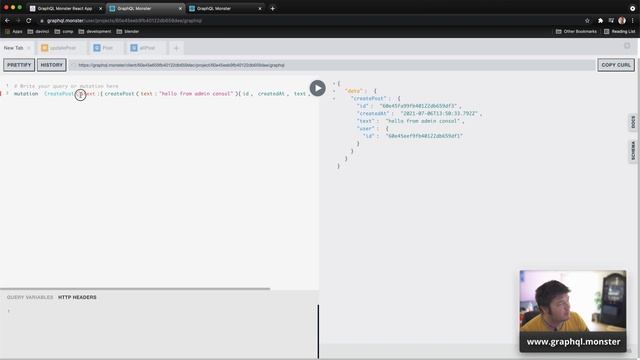Open the davinci bookmarks folder
Viewport: 640px width, 360px height.
38,31
